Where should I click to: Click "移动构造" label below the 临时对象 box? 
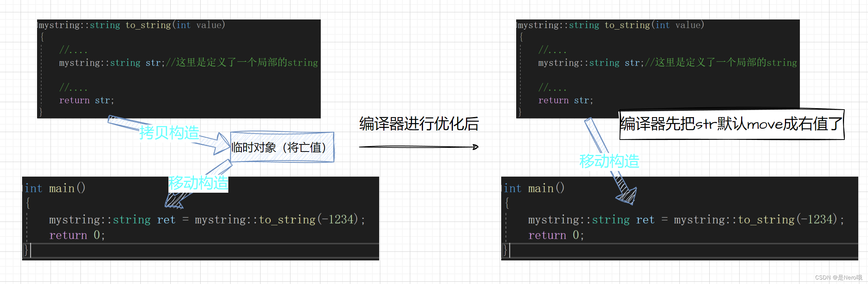[x=198, y=183]
